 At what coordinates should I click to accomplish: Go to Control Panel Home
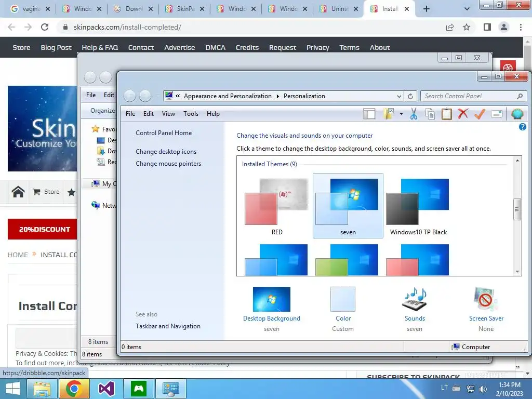[x=164, y=133]
